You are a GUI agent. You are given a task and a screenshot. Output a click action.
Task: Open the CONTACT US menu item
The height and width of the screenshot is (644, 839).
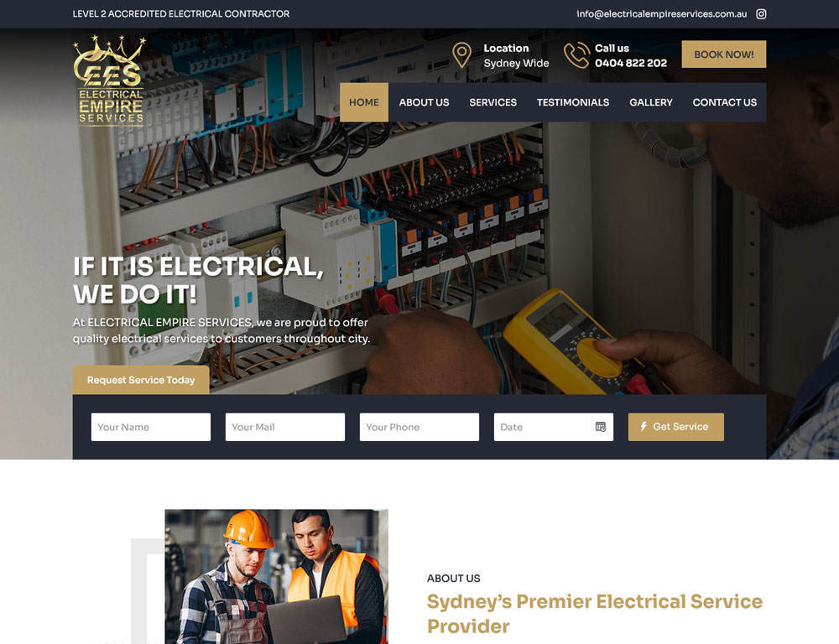click(725, 102)
